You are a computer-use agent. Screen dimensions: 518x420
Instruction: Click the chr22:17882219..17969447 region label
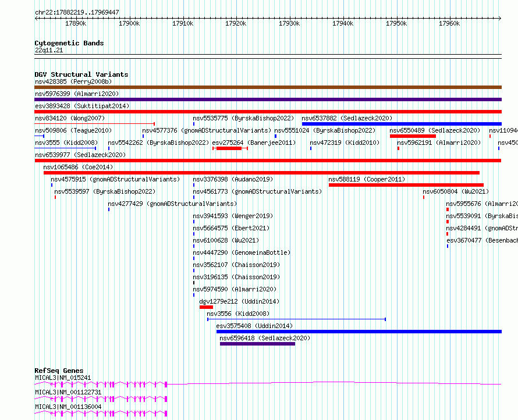pos(77,13)
